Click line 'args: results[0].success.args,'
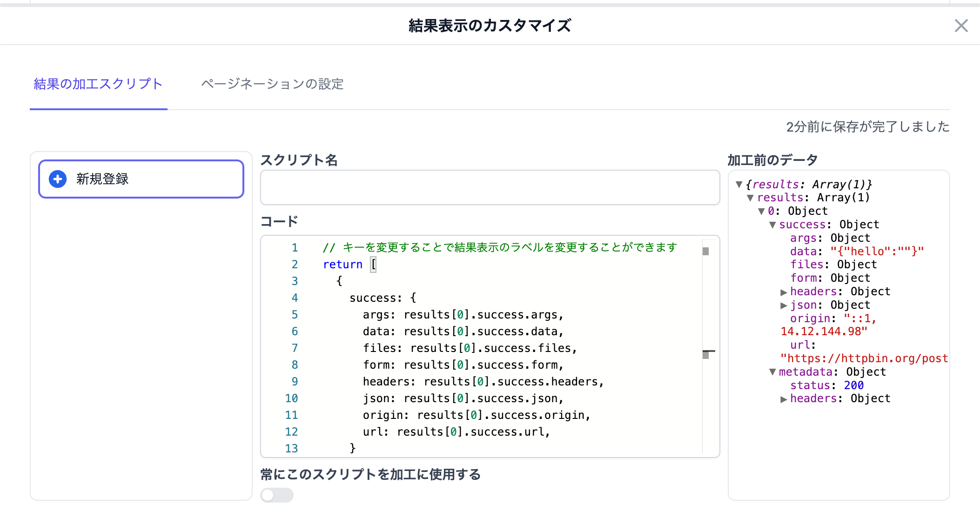Screen dimensions: 980x517 click(463, 314)
